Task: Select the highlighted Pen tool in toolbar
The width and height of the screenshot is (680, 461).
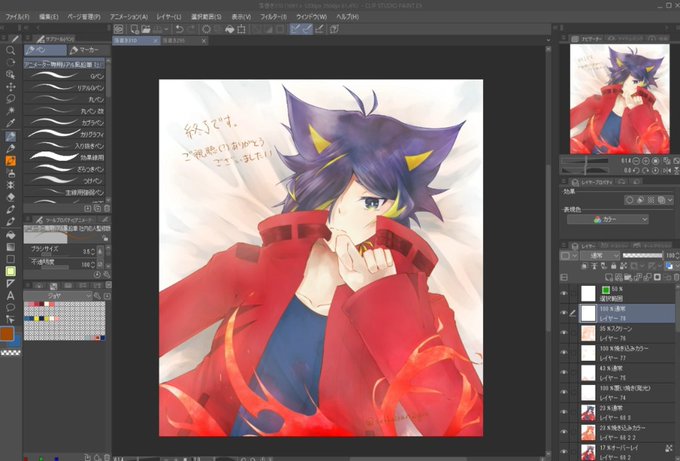Action: [x=10, y=137]
